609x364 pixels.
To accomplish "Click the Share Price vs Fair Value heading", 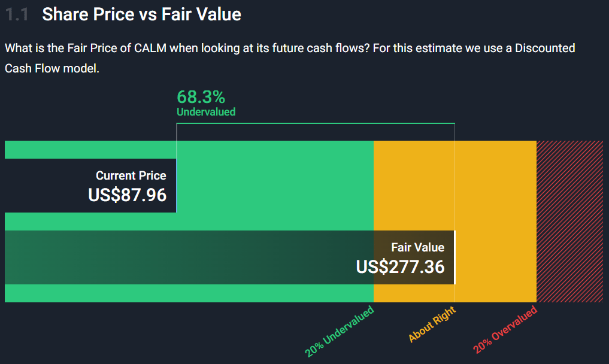I will click(141, 14).
